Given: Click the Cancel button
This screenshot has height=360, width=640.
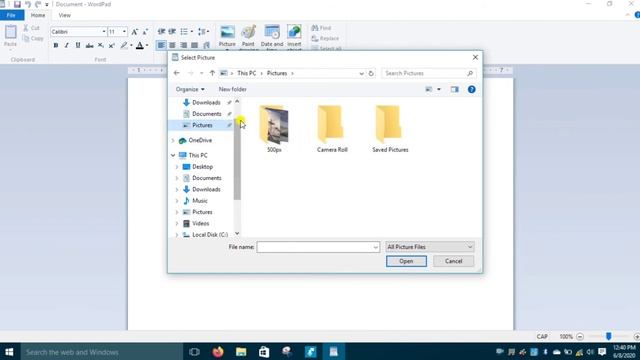Looking at the screenshot, I should pos(453,261).
